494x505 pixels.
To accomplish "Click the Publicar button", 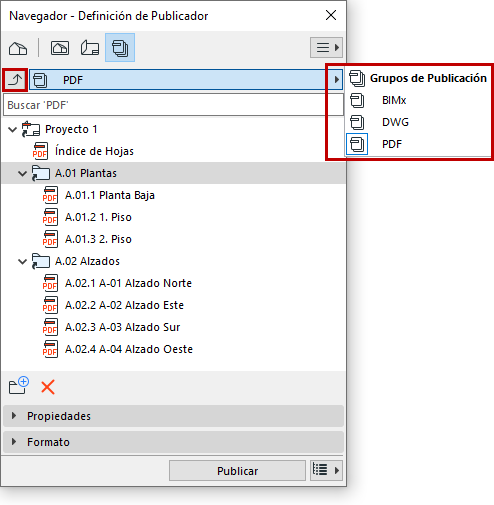I will (237, 471).
